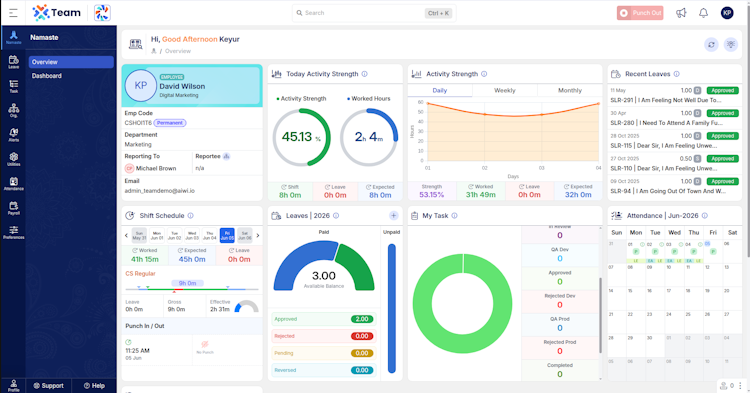Select Fri Jun 05 in Shift Schedule
Viewport: 750px width, 393px height.
[x=227, y=235]
